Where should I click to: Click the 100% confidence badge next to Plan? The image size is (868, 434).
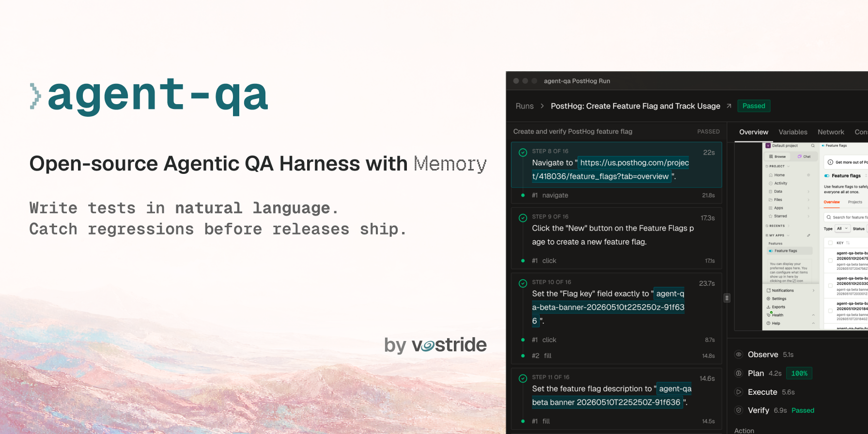tap(799, 373)
